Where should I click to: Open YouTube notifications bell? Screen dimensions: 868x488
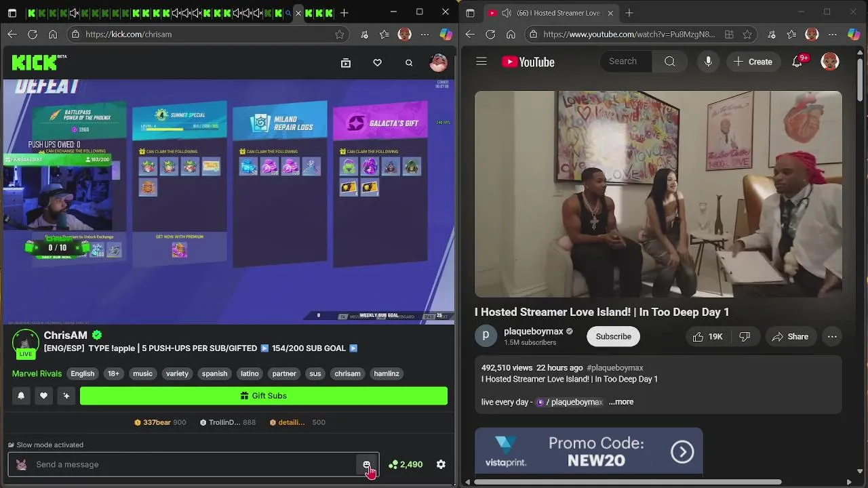pos(799,62)
